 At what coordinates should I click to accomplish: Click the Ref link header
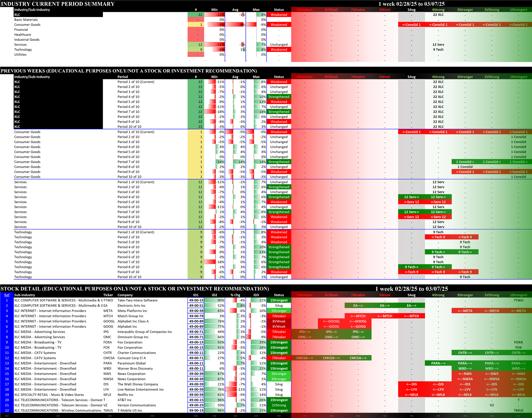pos(7,295)
